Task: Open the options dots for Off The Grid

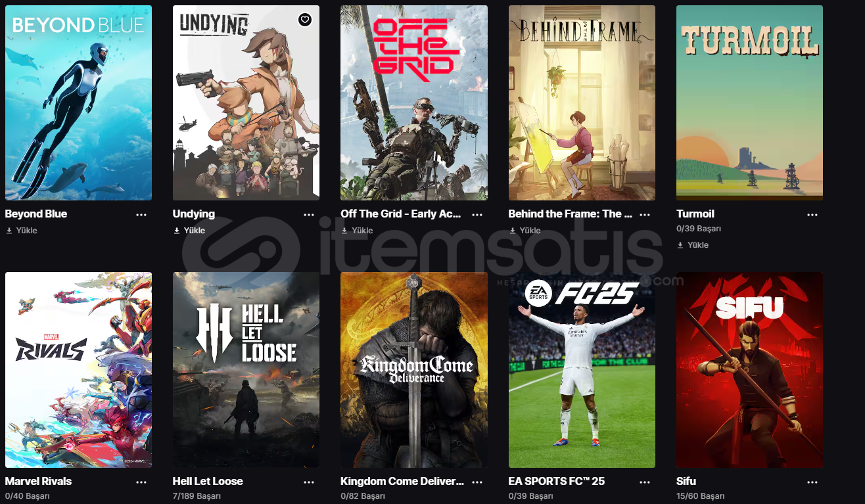Action: click(477, 214)
